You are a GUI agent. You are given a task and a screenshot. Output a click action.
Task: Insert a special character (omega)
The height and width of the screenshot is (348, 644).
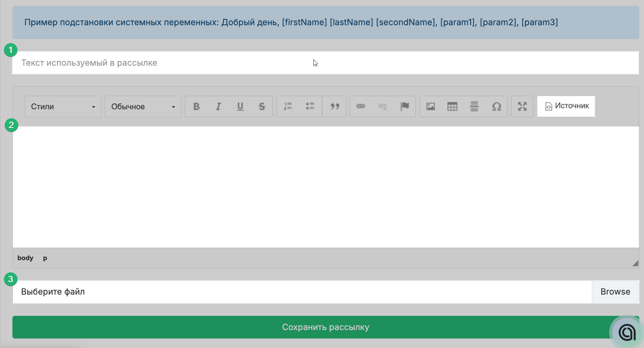tap(497, 107)
